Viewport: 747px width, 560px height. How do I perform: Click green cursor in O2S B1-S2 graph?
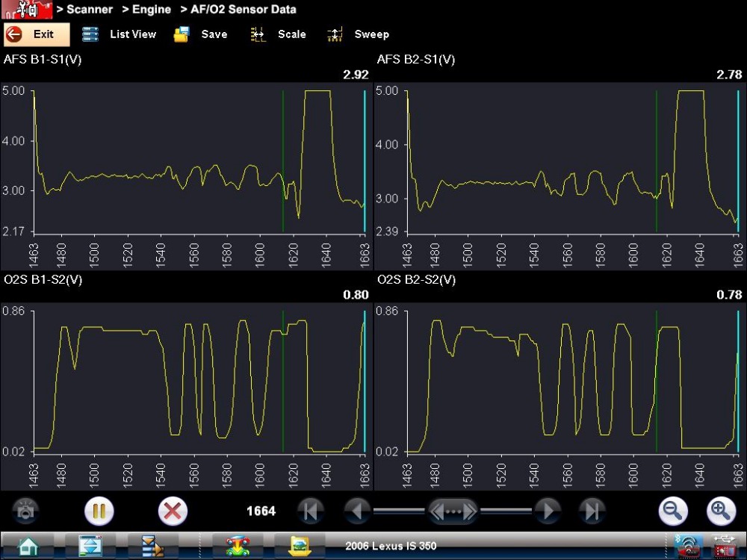click(283, 381)
